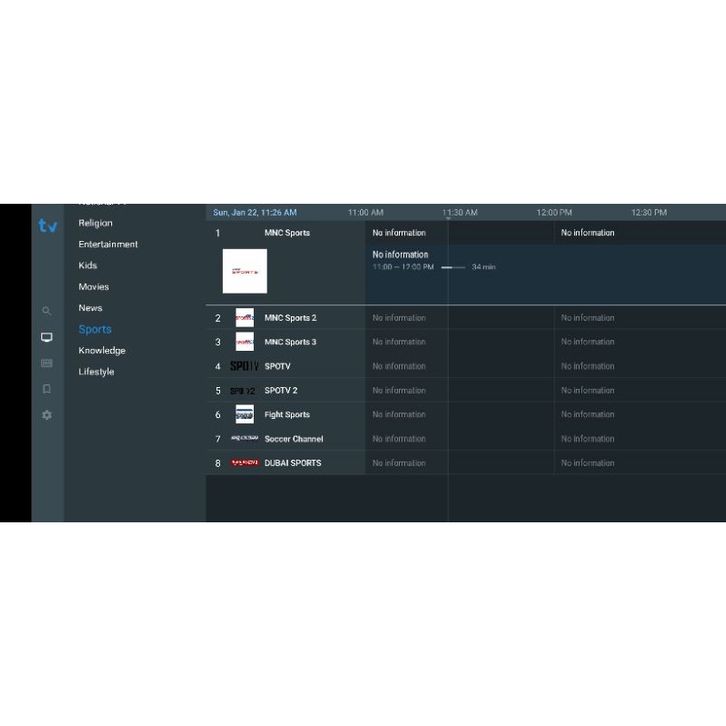This screenshot has width=726, height=726.
Task: Click the 11:00 – 12:00 PM program time text
Action: point(403,267)
